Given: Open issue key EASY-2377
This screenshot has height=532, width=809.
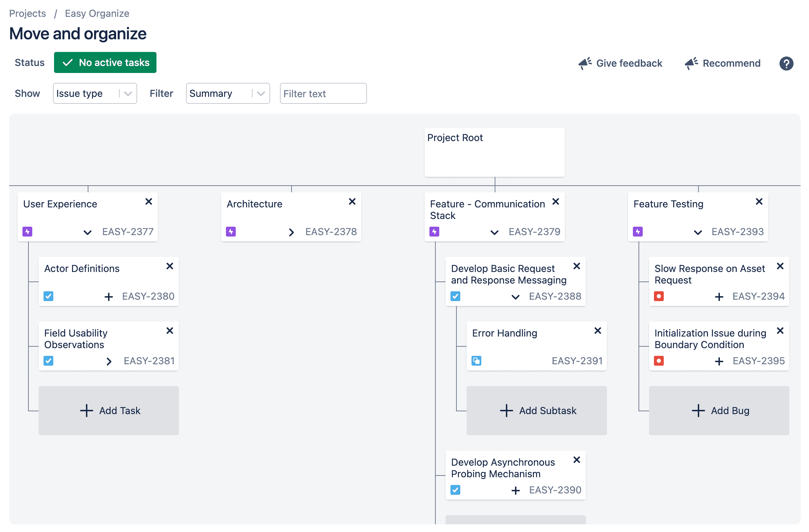Looking at the screenshot, I should click(128, 232).
